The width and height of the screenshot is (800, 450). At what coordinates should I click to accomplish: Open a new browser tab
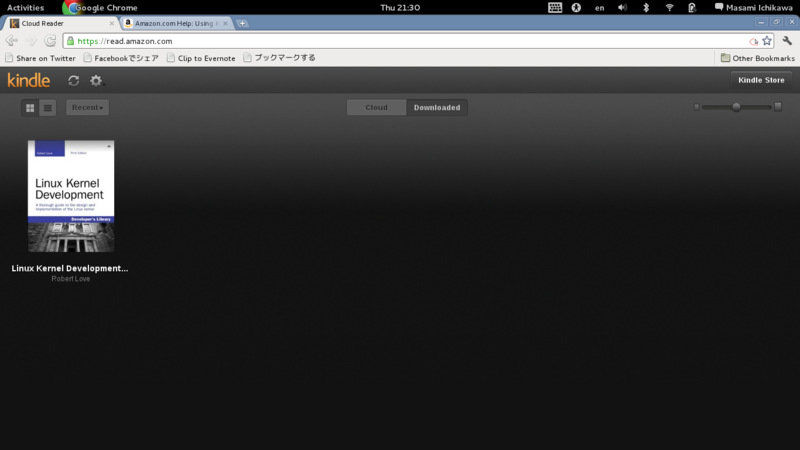(x=242, y=23)
